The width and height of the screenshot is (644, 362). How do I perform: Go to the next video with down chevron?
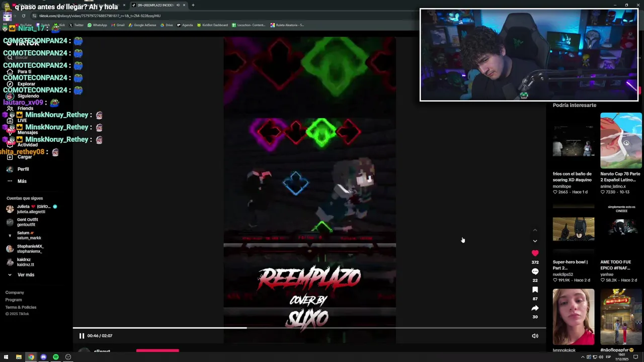coord(535,241)
